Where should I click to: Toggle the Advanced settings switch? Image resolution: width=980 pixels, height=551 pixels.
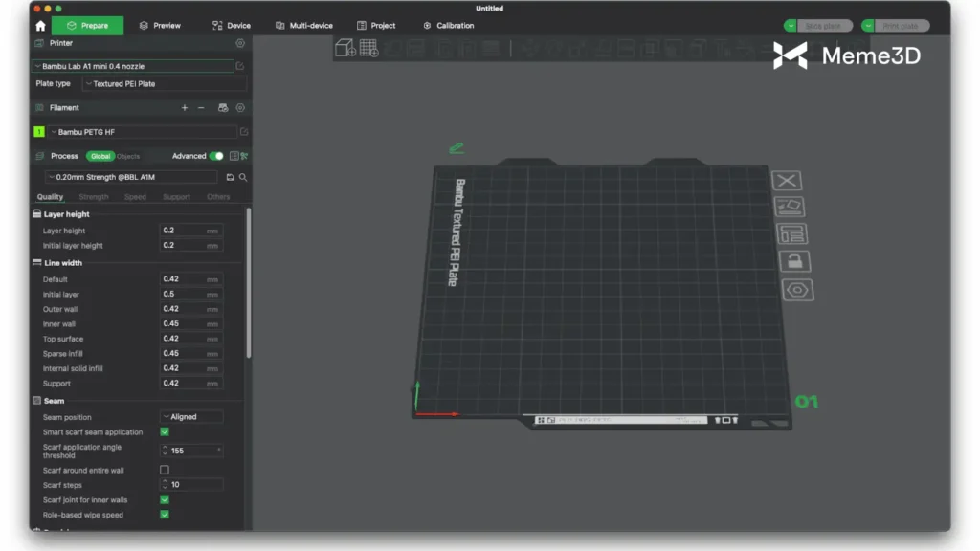pyautogui.click(x=217, y=156)
